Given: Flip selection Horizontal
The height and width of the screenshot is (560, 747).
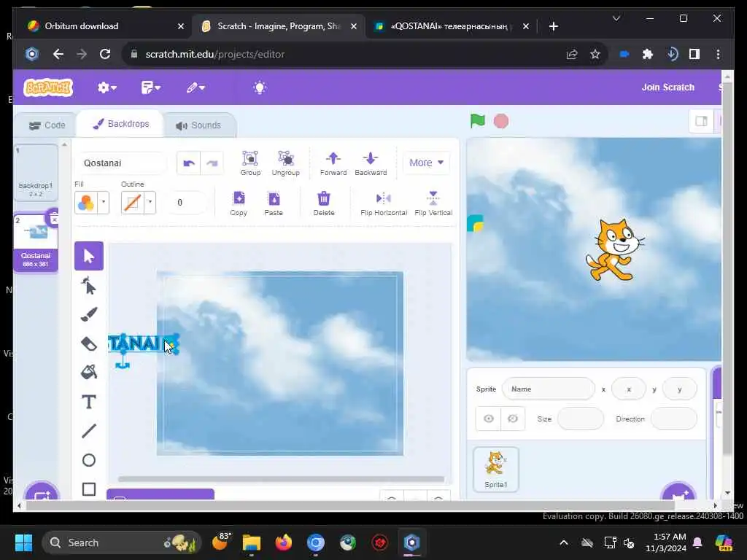Looking at the screenshot, I should (x=384, y=203).
